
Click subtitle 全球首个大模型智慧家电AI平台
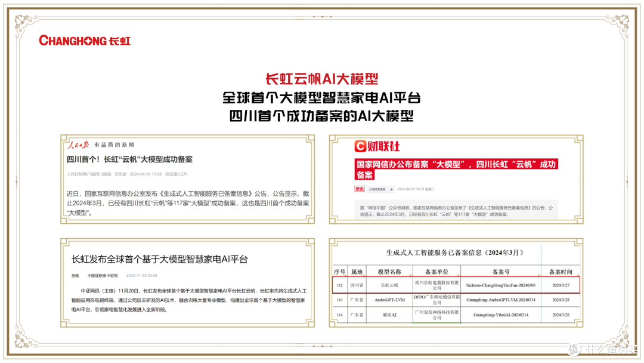click(x=321, y=98)
